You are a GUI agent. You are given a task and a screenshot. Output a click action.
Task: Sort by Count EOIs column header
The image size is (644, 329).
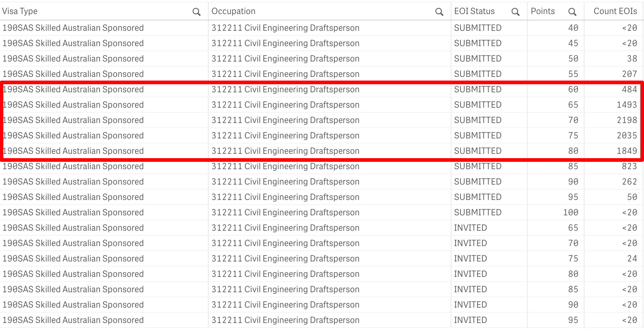(x=615, y=11)
